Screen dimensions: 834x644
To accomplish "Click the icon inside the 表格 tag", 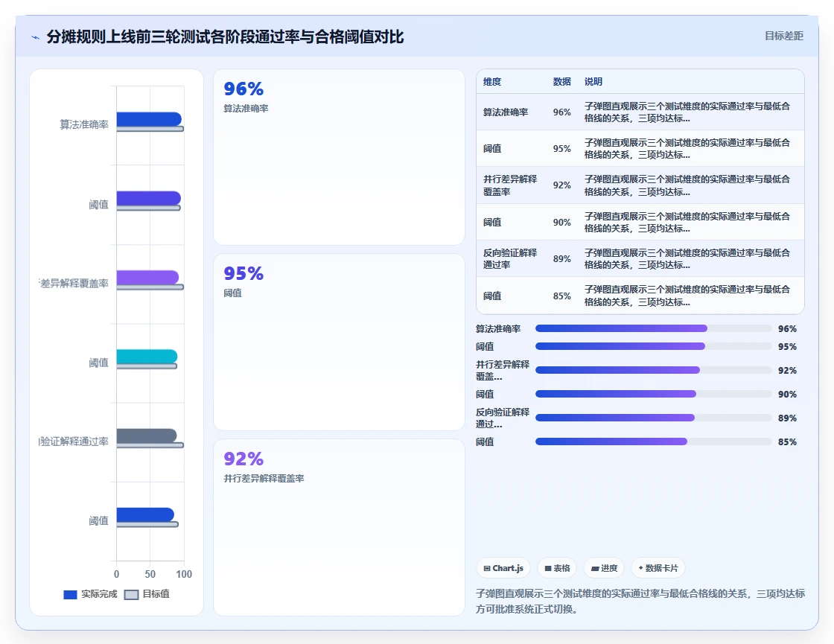I will [548, 569].
